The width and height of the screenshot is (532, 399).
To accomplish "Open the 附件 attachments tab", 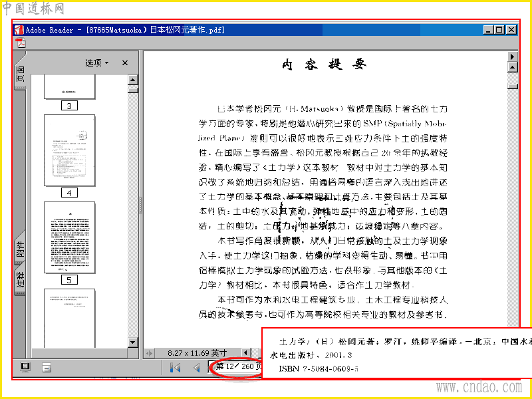I will 20,249.
